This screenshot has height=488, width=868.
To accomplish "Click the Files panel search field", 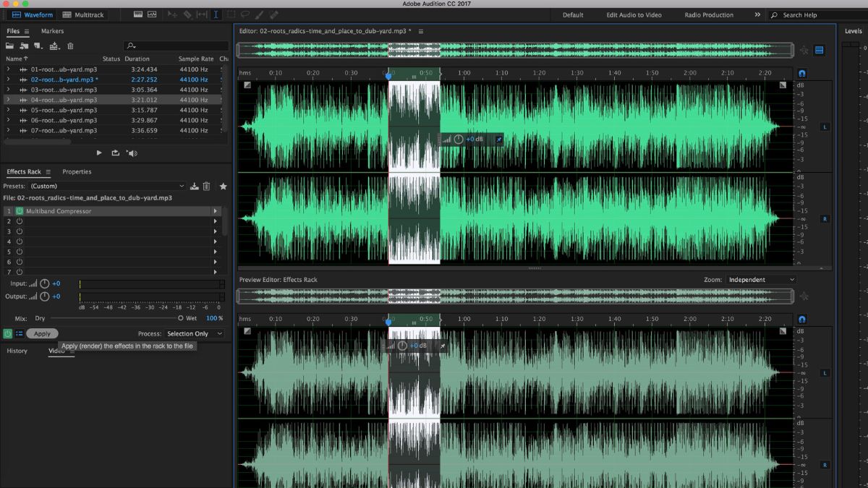I will [x=175, y=46].
